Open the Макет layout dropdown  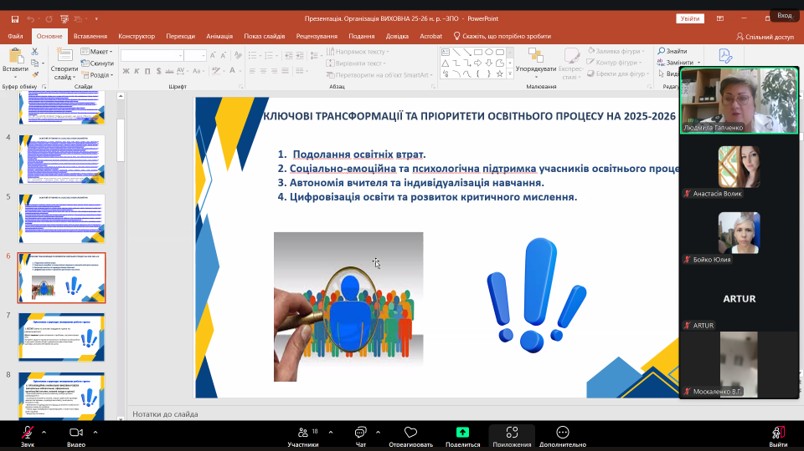[99, 51]
